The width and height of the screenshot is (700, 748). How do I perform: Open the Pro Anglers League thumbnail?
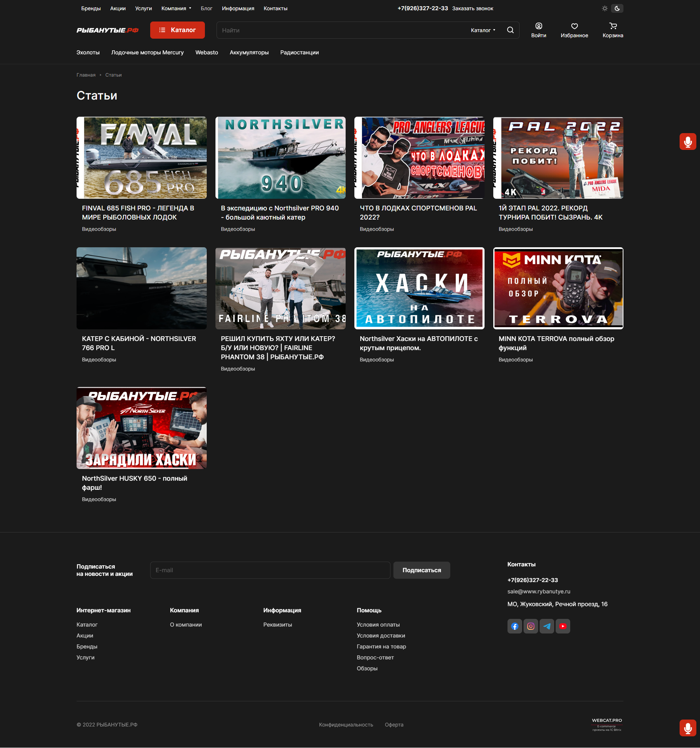pos(419,158)
